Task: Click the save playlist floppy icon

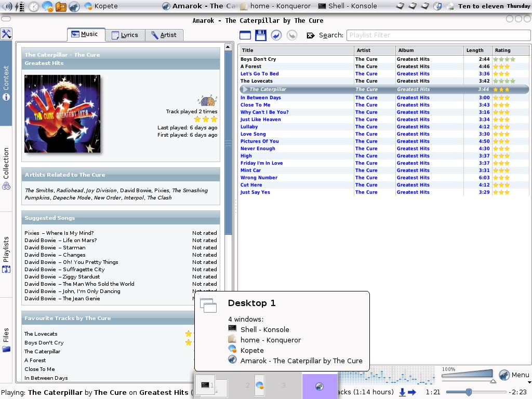Action: click(x=261, y=35)
